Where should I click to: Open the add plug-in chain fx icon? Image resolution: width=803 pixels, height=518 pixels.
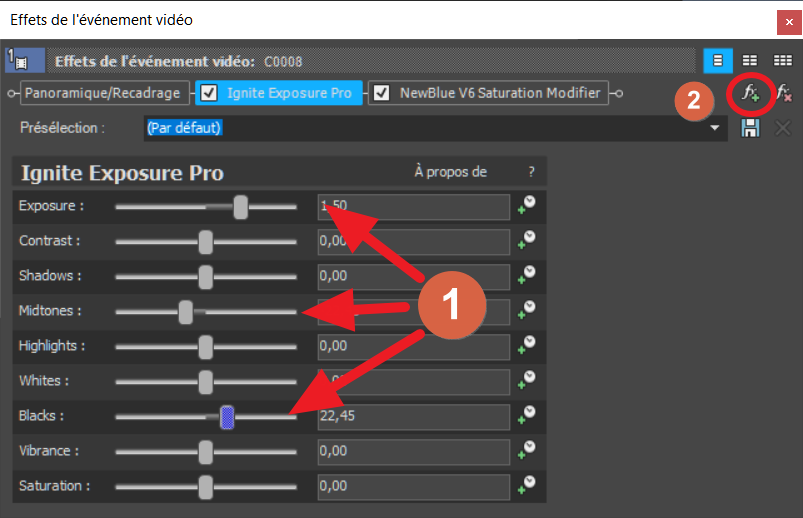click(x=751, y=93)
